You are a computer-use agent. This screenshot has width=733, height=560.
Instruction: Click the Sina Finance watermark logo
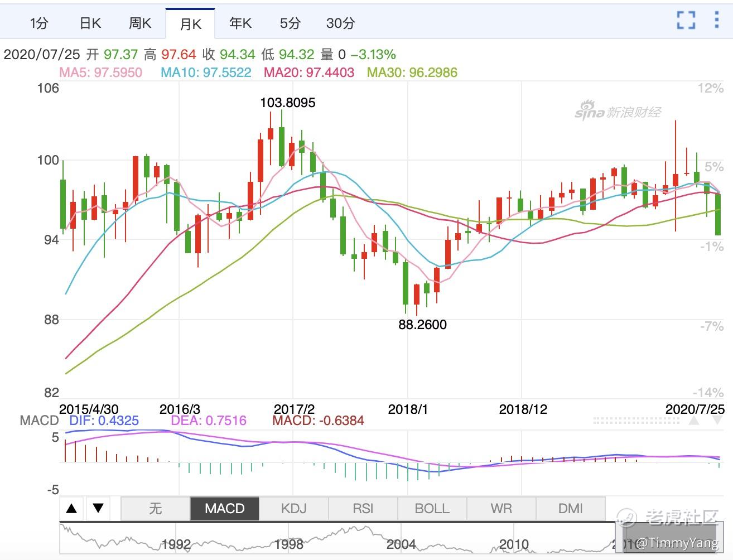618,110
